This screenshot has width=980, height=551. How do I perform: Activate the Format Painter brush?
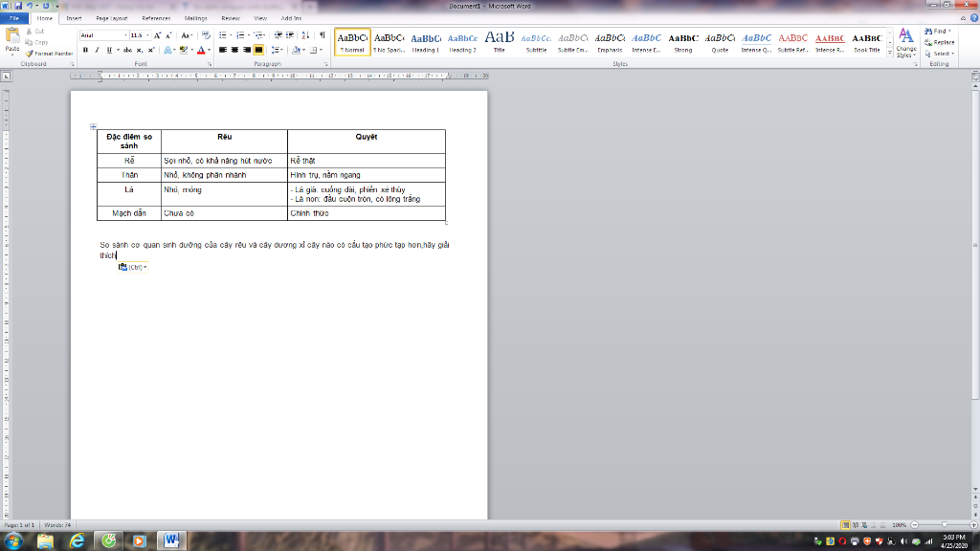[x=50, y=54]
